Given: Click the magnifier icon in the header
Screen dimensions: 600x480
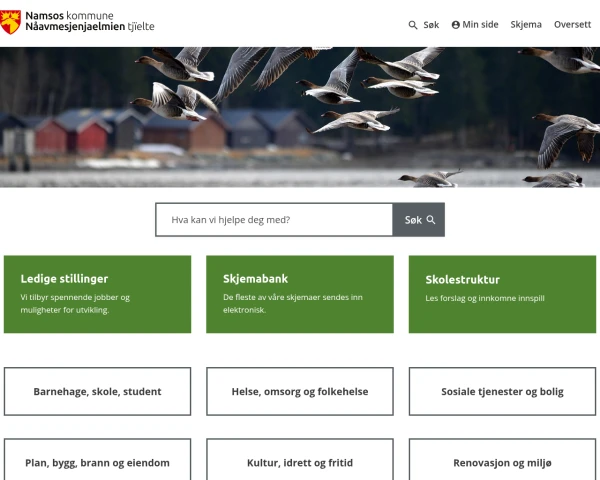Looking at the screenshot, I should [x=412, y=25].
